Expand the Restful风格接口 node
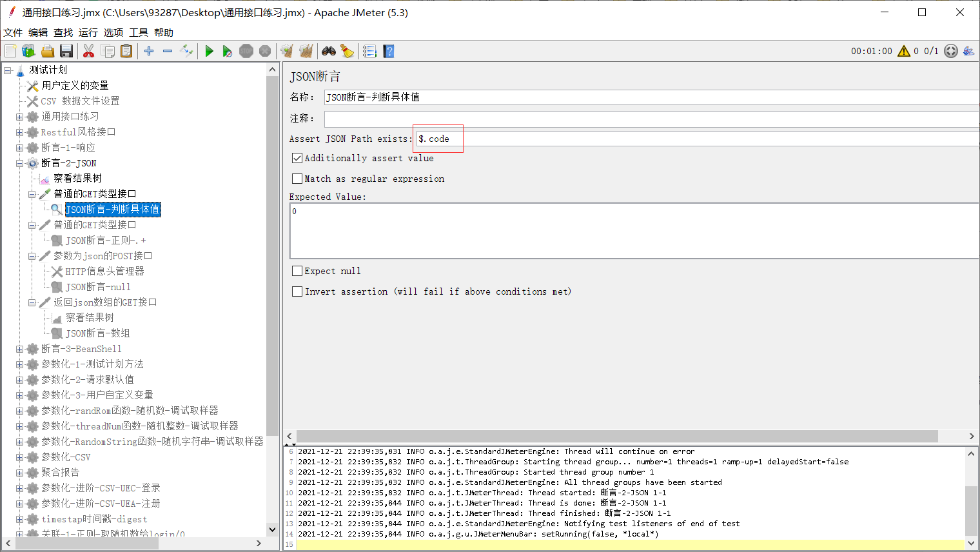The image size is (980, 552). pos(20,132)
